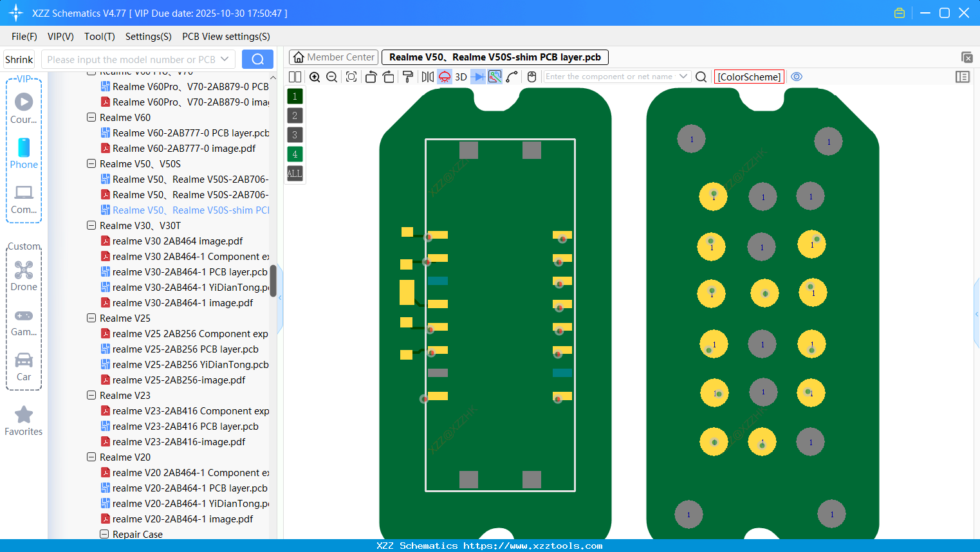Open Realme V60-2AB777-0 PCB layer.pcb
This screenshot has height=552, width=980.
pos(185,133)
